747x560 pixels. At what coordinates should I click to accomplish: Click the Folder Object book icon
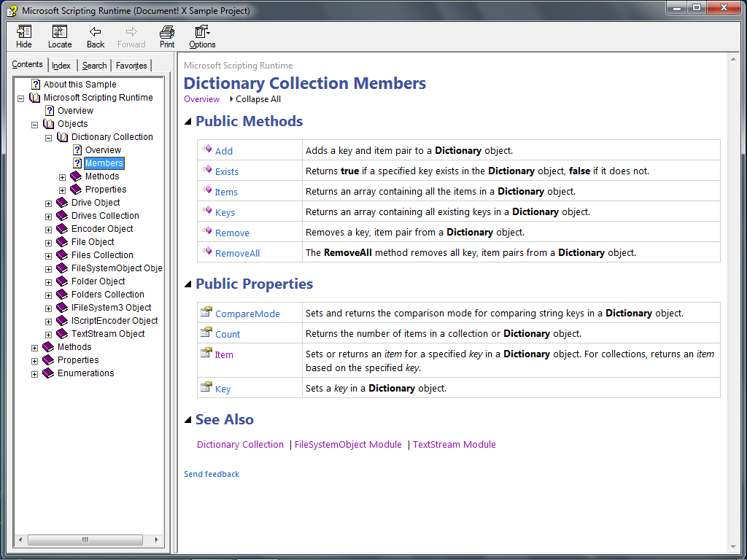pyautogui.click(x=62, y=281)
